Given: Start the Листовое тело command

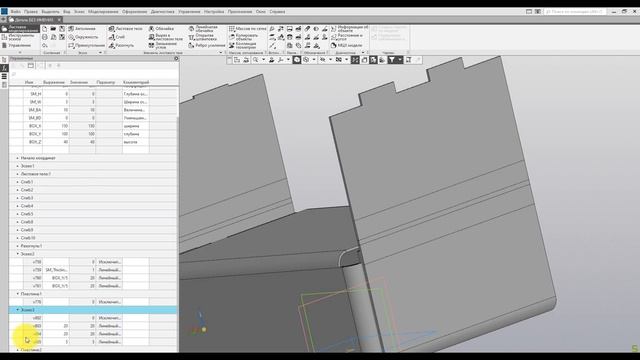Looking at the screenshot, I should 126,29.
